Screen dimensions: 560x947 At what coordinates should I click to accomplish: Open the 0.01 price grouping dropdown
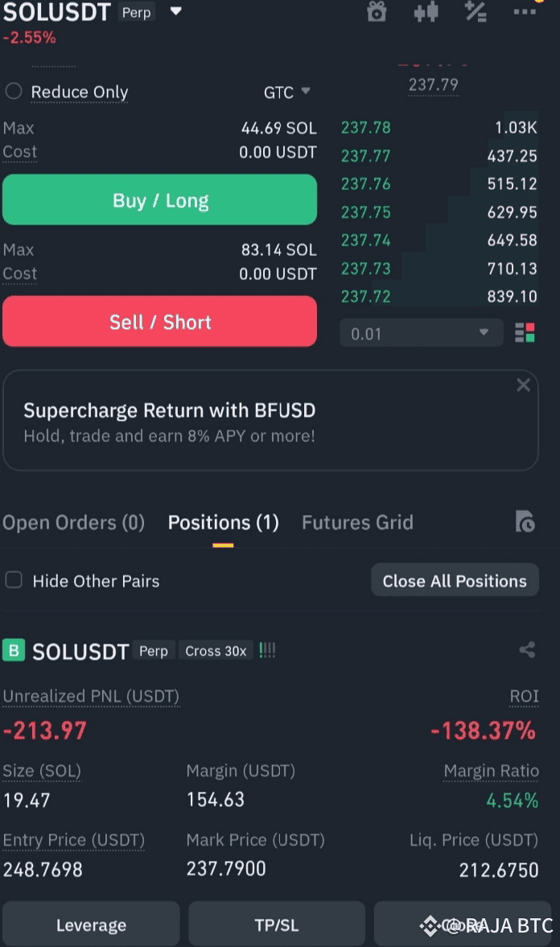[x=421, y=333]
